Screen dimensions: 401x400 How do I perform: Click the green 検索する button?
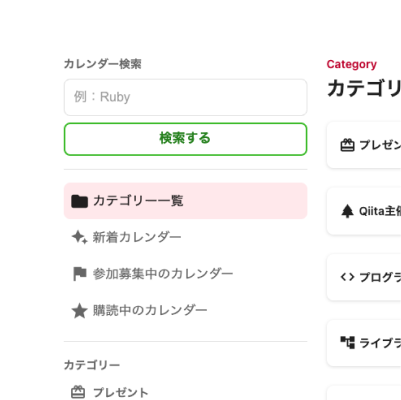pos(185,139)
